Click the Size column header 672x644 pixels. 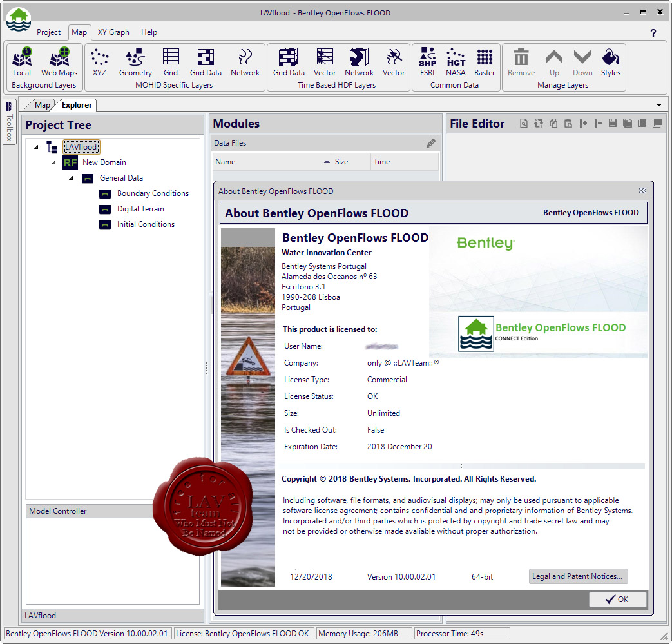coord(351,162)
